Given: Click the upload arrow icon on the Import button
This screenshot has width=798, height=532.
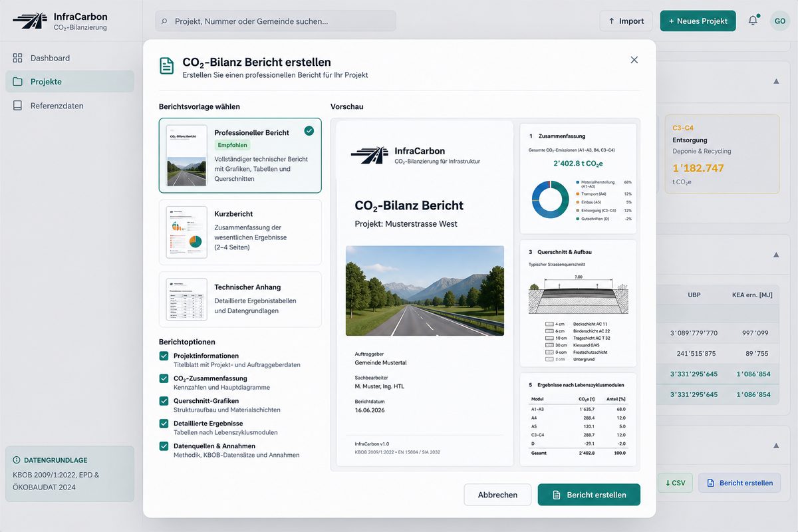Looking at the screenshot, I should (x=611, y=21).
